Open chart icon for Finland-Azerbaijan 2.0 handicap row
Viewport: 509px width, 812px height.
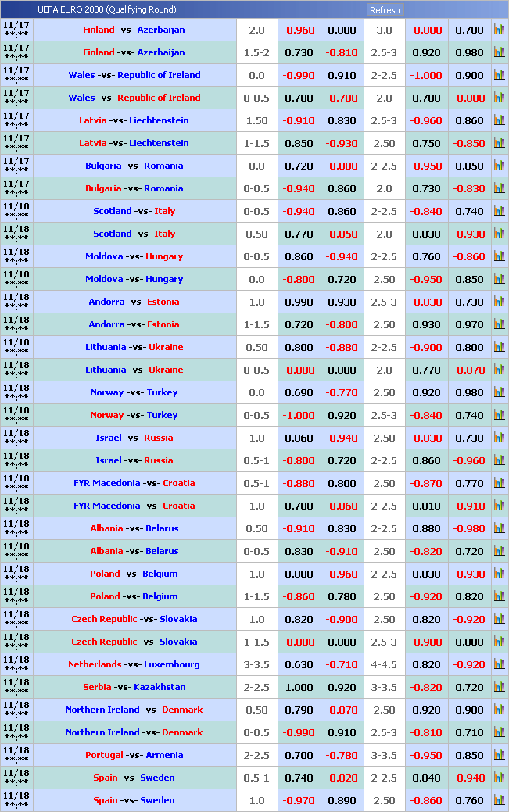tap(499, 30)
